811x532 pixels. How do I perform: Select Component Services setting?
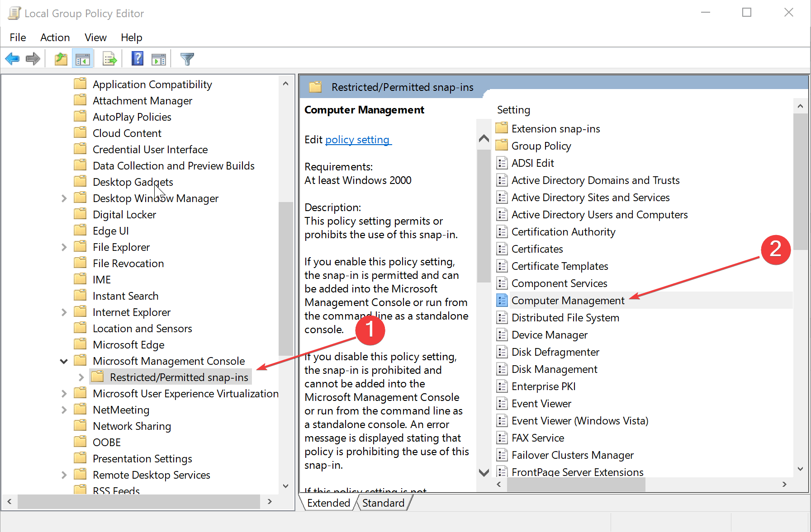[x=559, y=283]
